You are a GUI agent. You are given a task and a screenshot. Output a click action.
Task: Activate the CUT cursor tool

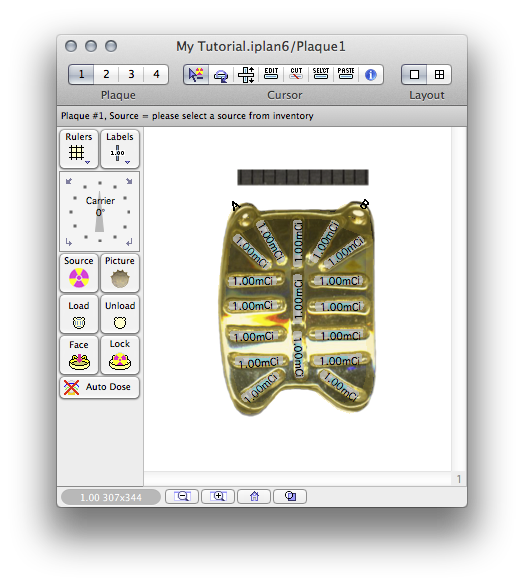click(x=296, y=75)
